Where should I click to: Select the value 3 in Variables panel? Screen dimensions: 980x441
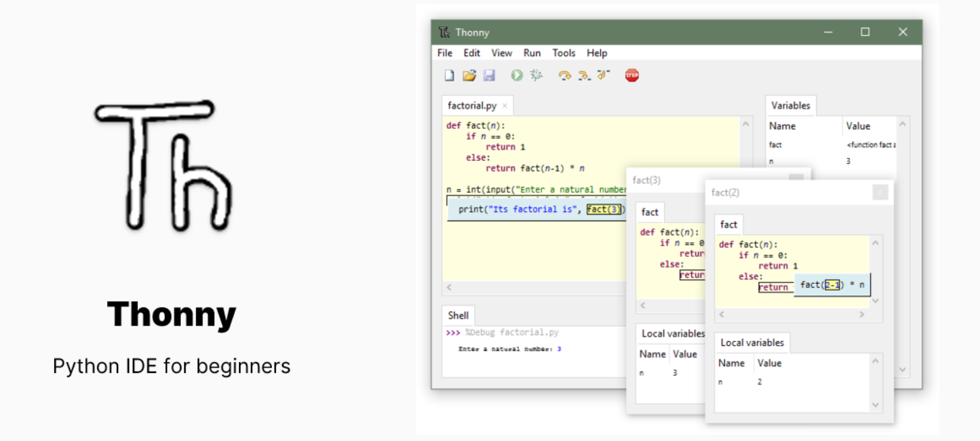coord(848,162)
